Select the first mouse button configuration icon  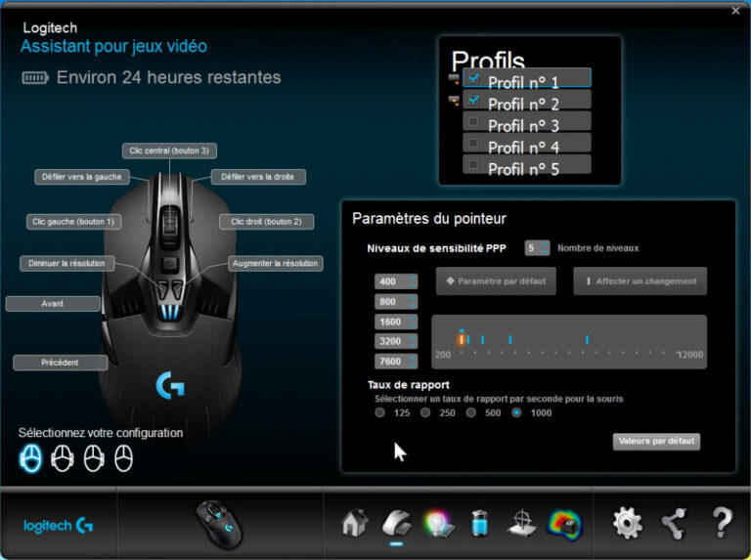pos(30,458)
